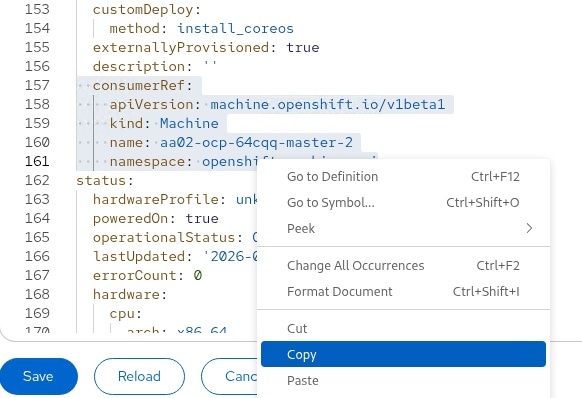Click the namespace key on line 161
The image size is (582, 398).
pos(147,162)
